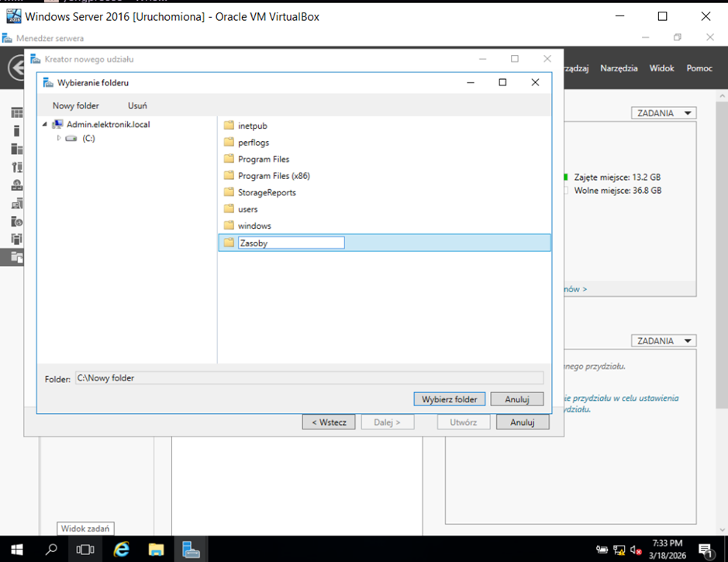
Task: Open File Explorer from the taskbar
Action: pos(157,550)
